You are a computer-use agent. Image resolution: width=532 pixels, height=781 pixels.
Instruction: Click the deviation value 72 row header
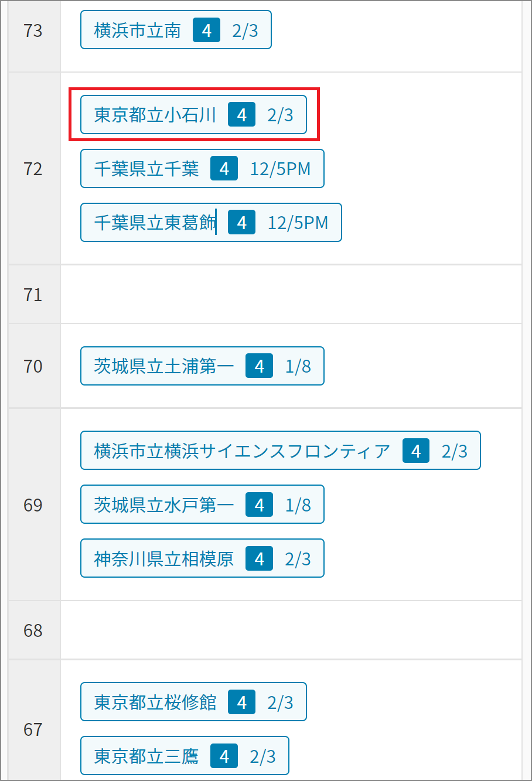[x=34, y=169]
